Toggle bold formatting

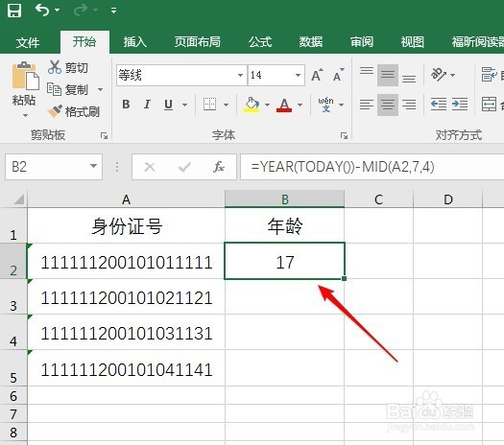[x=126, y=105]
